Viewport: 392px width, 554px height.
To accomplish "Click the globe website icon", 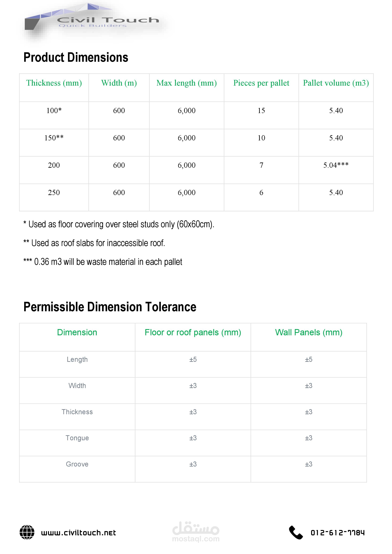I will pyautogui.click(x=27, y=532).
